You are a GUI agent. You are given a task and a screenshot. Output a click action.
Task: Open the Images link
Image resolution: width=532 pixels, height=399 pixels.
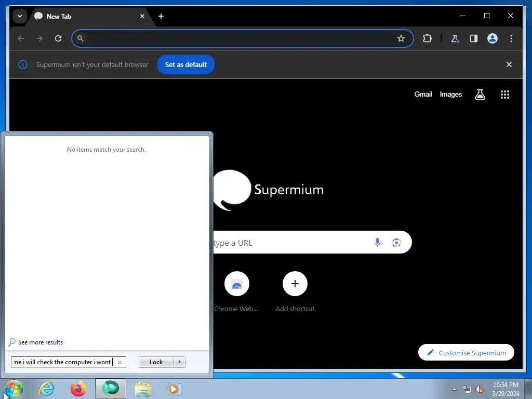tap(450, 95)
